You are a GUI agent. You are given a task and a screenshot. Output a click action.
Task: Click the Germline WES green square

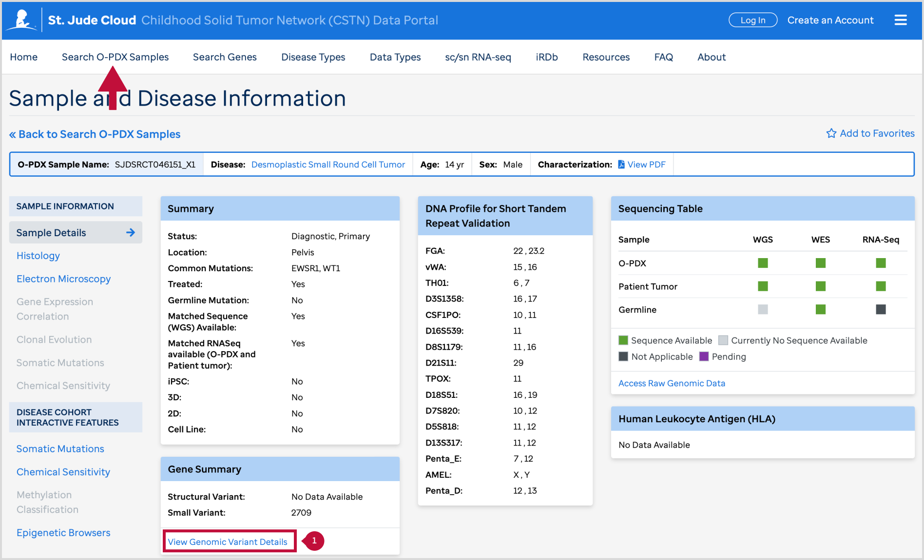(821, 309)
